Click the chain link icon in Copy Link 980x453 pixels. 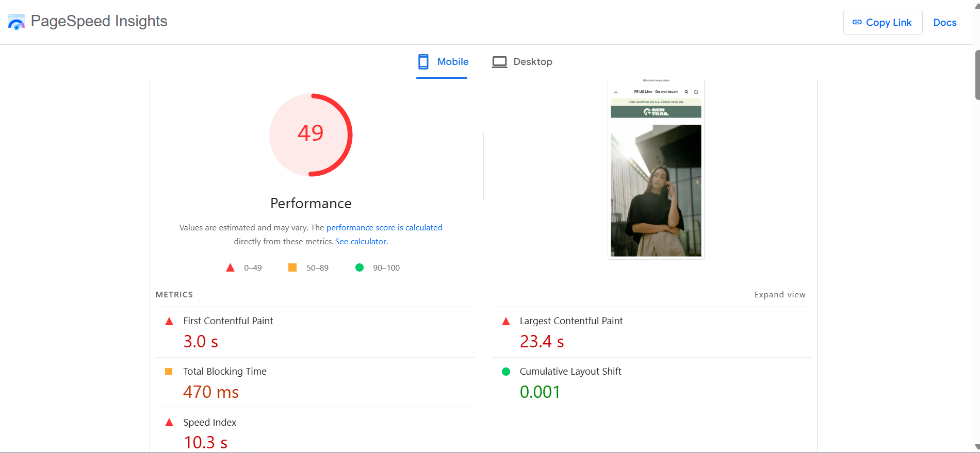(x=857, y=22)
